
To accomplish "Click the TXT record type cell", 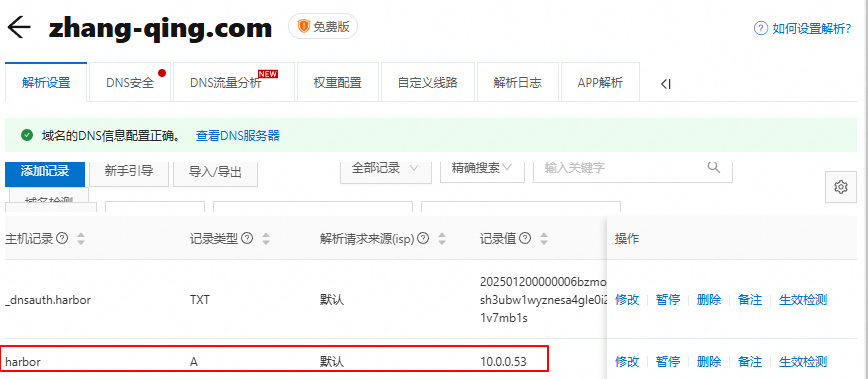I will (200, 300).
